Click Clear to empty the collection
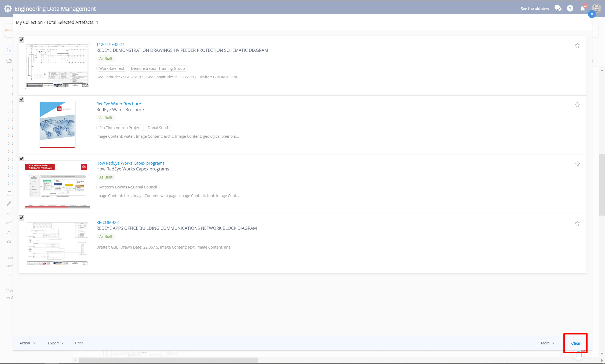The width and height of the screenshot is (605, 364). tap(575, 343)
